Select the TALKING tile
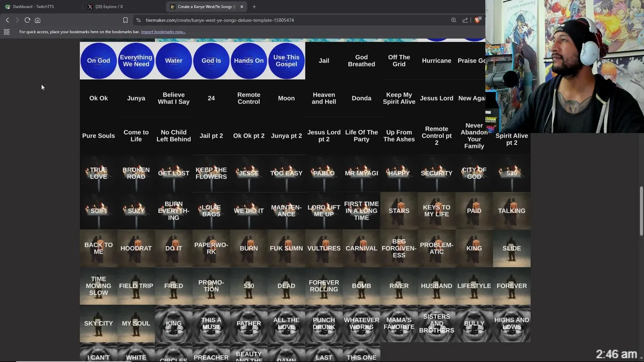 512,211
